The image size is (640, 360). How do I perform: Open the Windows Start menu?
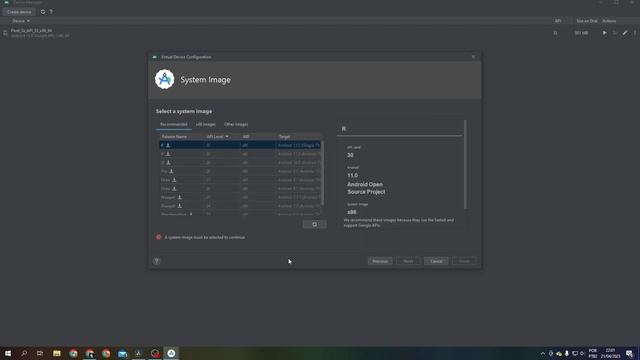[x=8, y=353]
